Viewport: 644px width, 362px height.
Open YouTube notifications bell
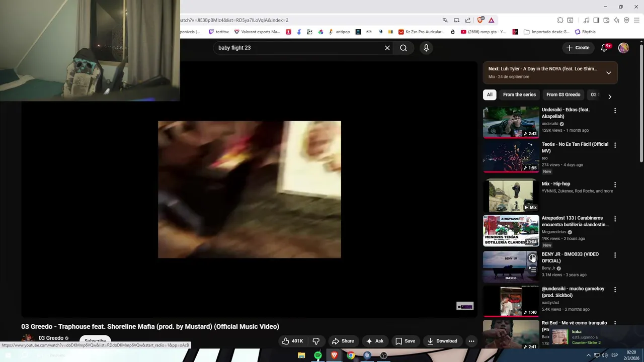pyautogui.click(x=605, y=48)
